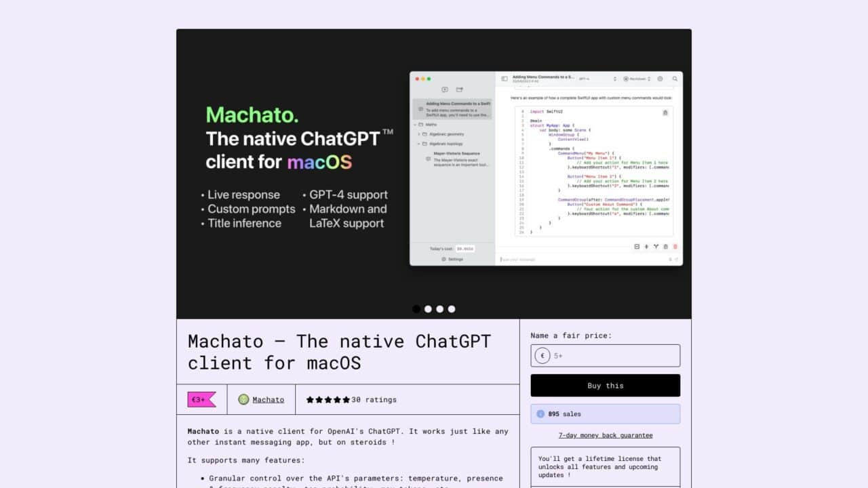Click the settings gear in Machato's top toolbar
Image resolution: width=868 pixels, height=488 pixels.
click(x=660, y=79)
